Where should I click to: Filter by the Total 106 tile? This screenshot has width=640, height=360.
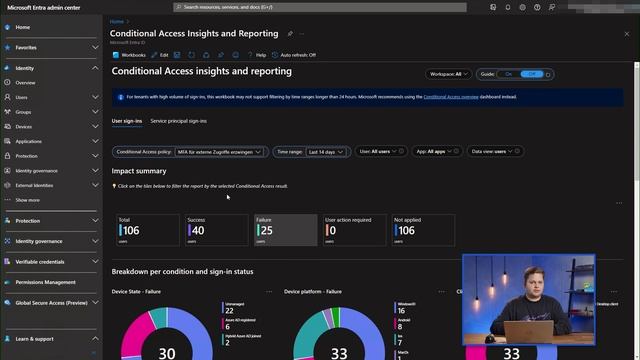coord(148,230)
